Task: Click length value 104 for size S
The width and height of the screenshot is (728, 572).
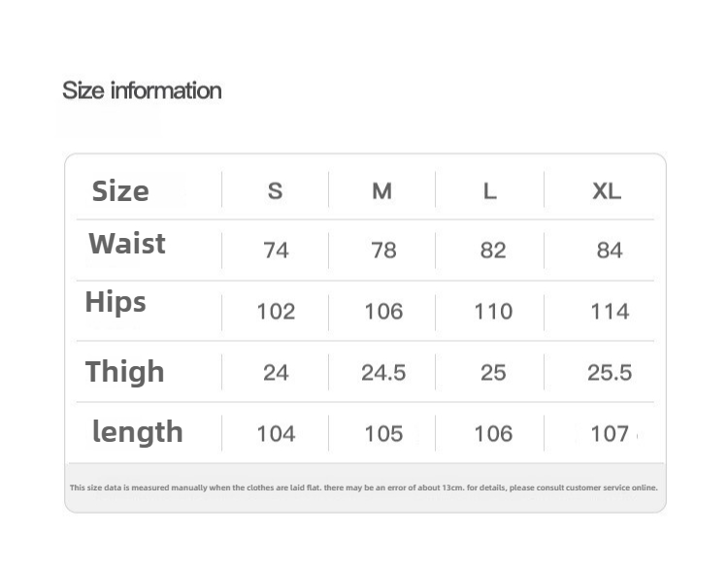Action: [x=276, y=434]
